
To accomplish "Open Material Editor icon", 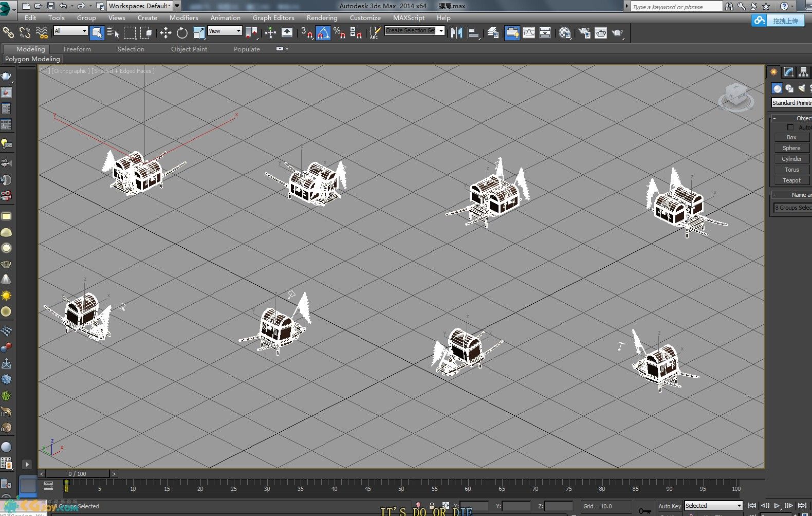I will pyautogui.click(x=565, y=33).
